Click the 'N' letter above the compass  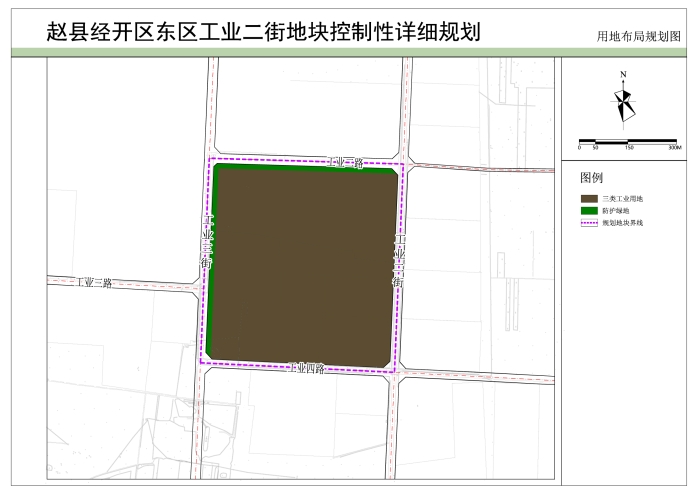[623, 75]
